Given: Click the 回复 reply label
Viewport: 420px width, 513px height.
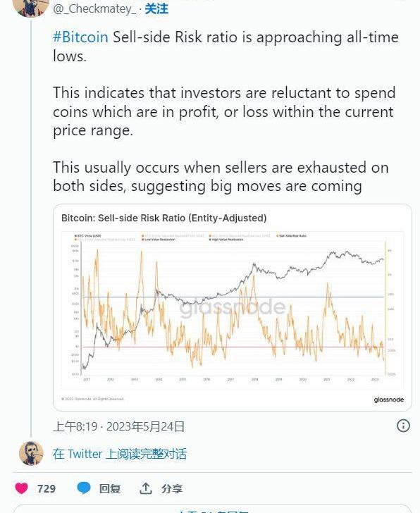Looking at the screenshot, I should (109, 488).
